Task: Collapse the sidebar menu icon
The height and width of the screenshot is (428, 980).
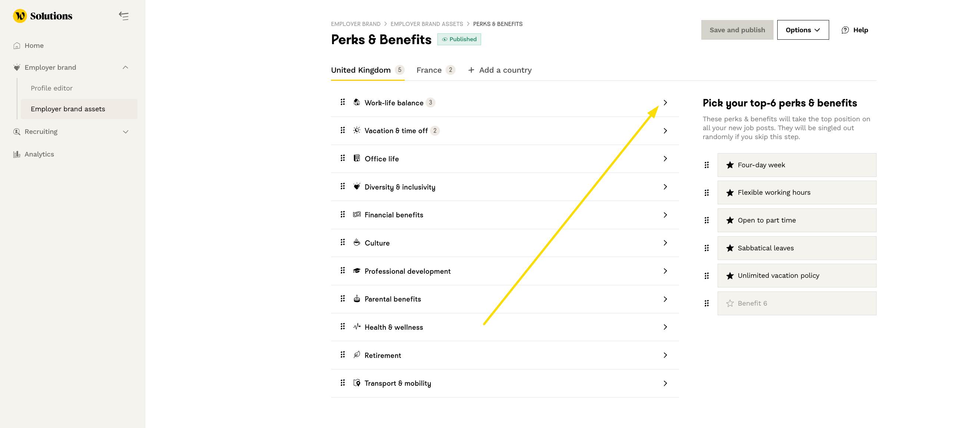Action: coord(124,16)
